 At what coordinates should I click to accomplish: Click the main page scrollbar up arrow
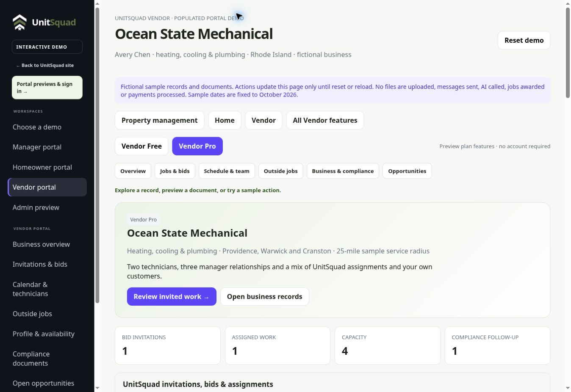click(x=568, y=4)
